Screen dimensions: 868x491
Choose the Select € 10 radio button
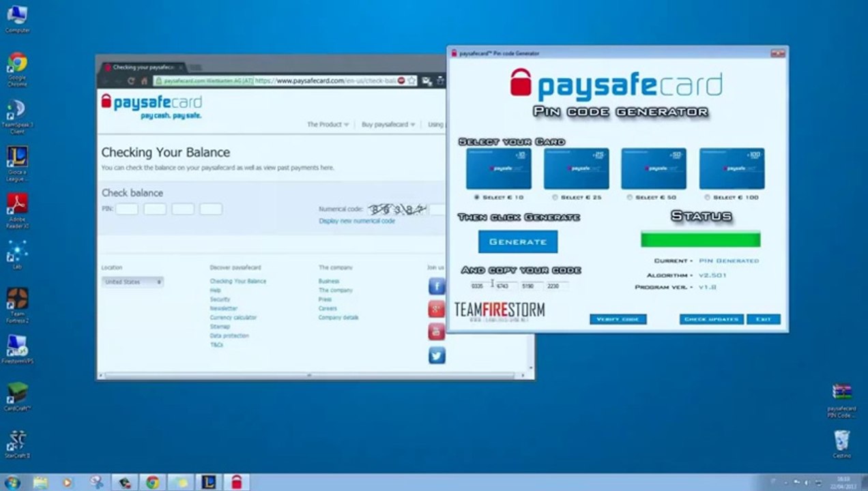[477, 198]
